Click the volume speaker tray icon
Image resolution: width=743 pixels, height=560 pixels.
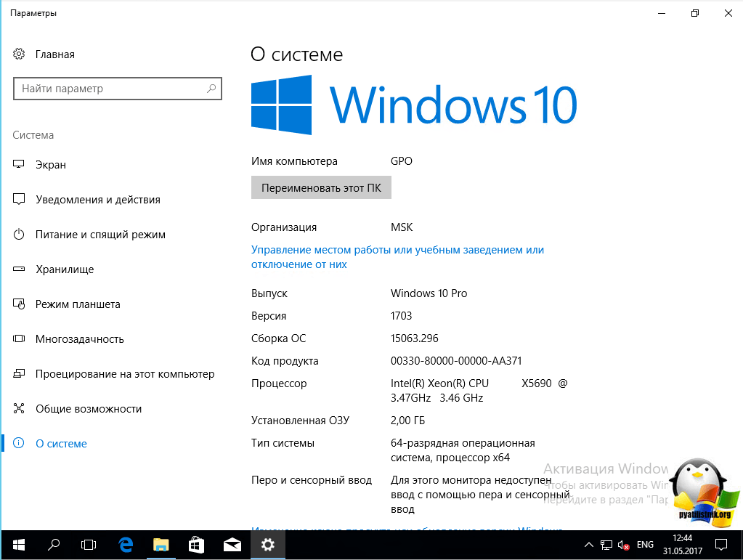(623, 544)
